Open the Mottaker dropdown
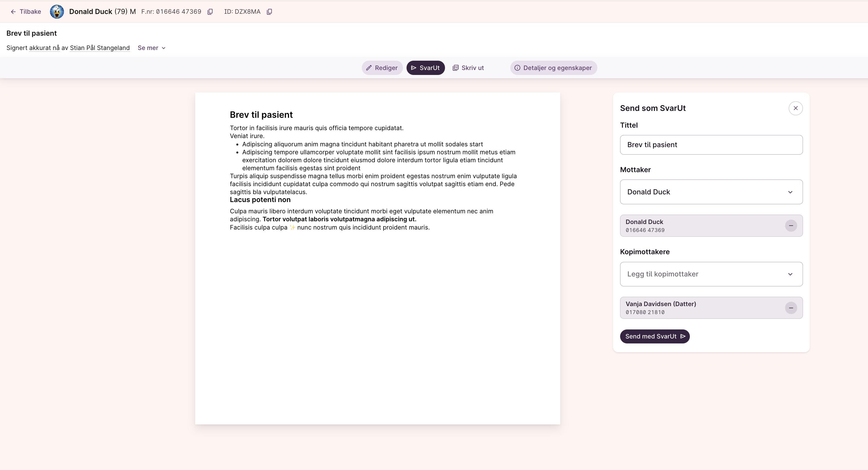 (711, 192)
